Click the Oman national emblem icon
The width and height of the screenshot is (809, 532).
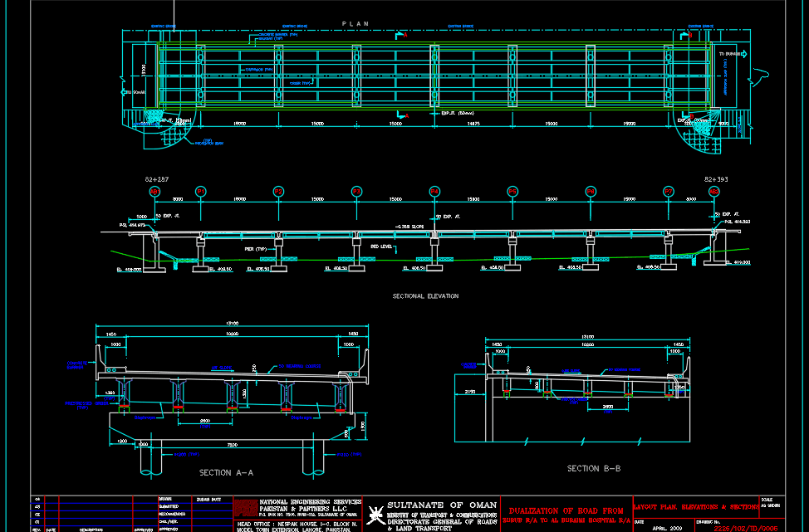[375, 515]
